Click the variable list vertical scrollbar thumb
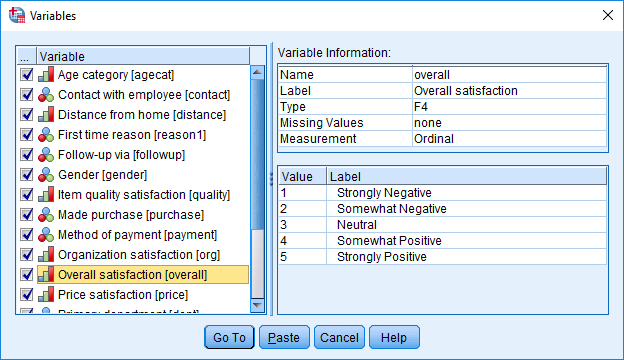624x360 pixels. coord(257,154)
